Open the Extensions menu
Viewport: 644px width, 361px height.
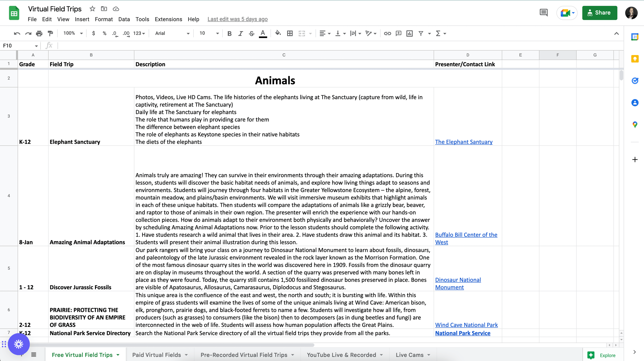coord(168,19)
